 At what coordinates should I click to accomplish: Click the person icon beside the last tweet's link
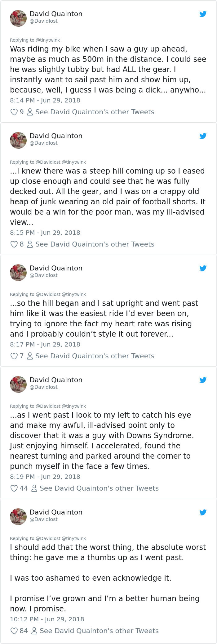[x=34, y=631]
